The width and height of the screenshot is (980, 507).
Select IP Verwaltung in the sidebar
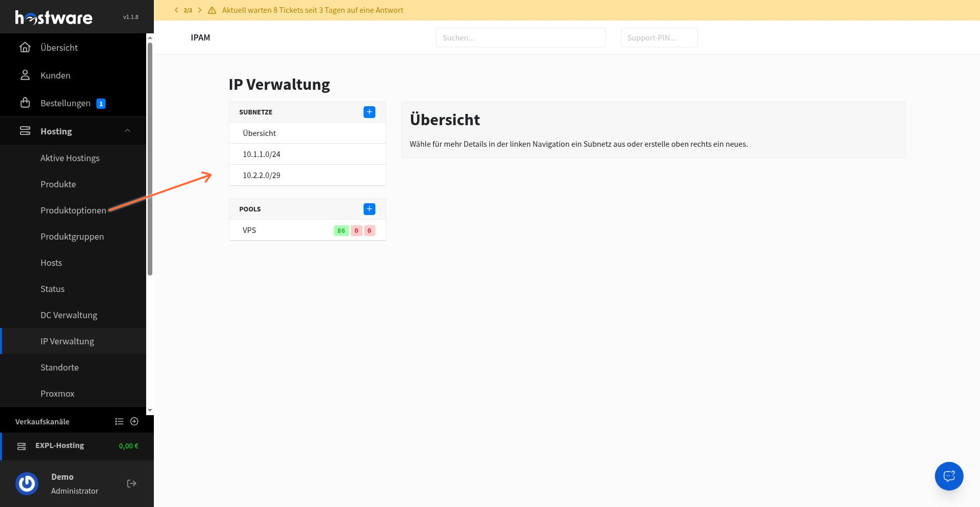coord(73,341)
